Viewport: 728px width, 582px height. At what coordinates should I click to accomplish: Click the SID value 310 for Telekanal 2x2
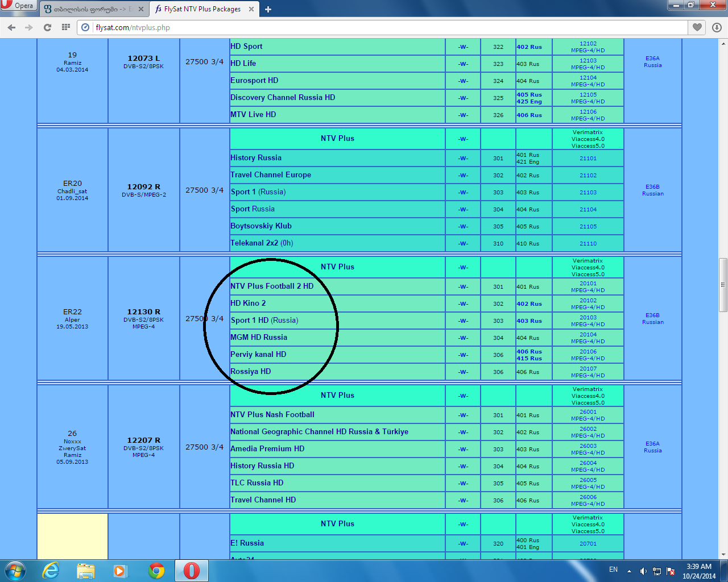(x=498, y=244)
